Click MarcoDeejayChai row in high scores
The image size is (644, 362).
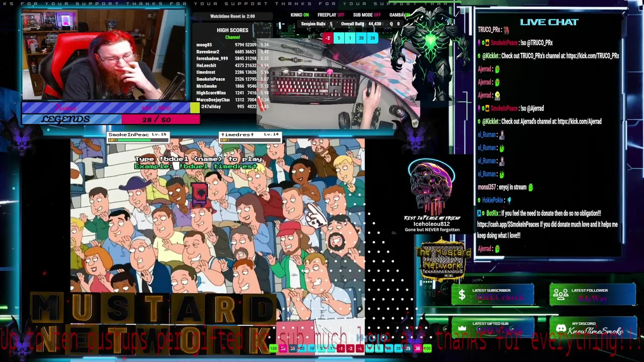(x=232, y=100)
